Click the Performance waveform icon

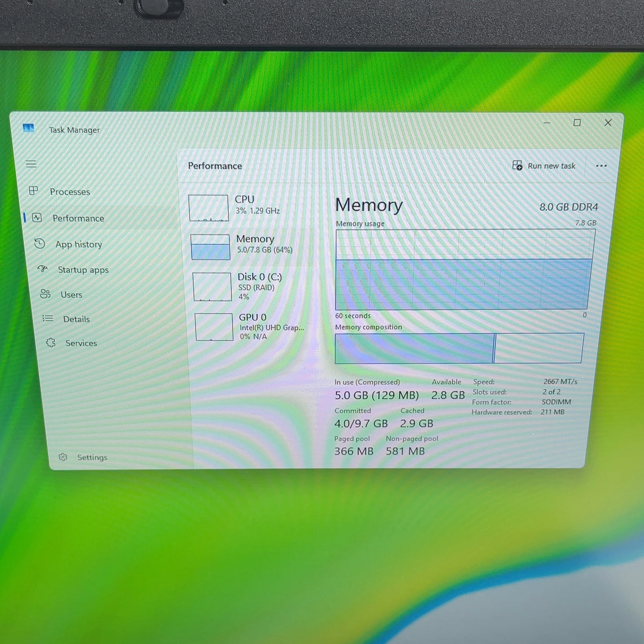(36, 217)
